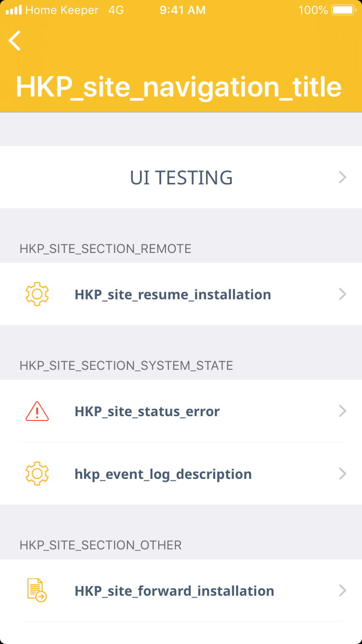Open chevron next to HKP_site_status_error

coord(343,411)
